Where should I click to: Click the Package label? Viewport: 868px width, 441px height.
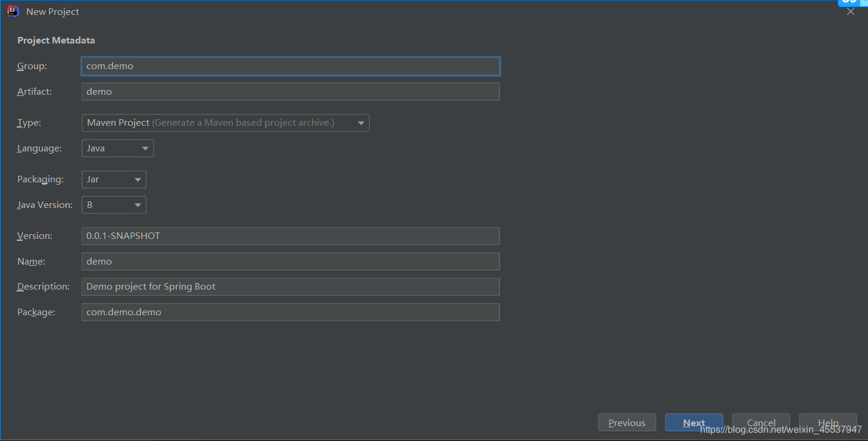(x=36, y=312)
